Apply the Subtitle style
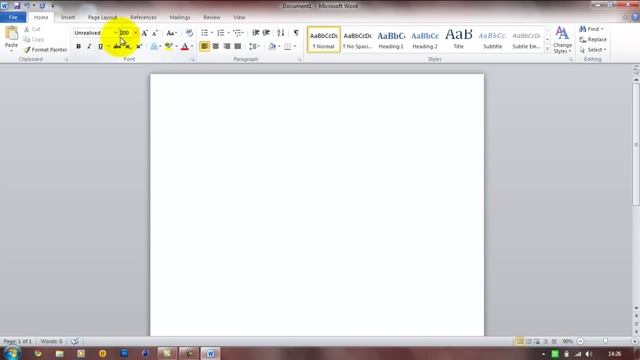This screenshot has width=640, height=360. point(493,40)
